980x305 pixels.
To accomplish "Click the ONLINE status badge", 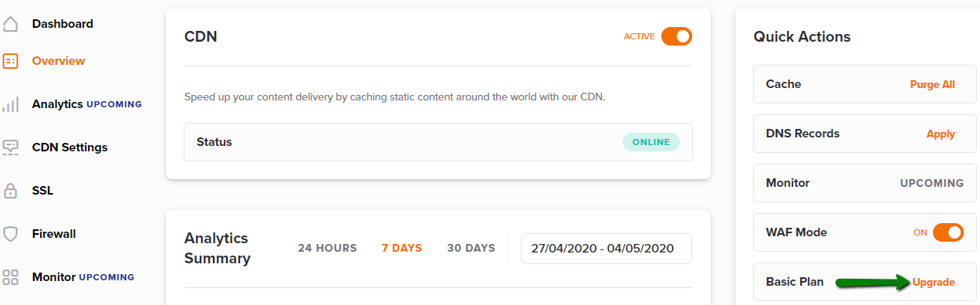I will 651,142.
